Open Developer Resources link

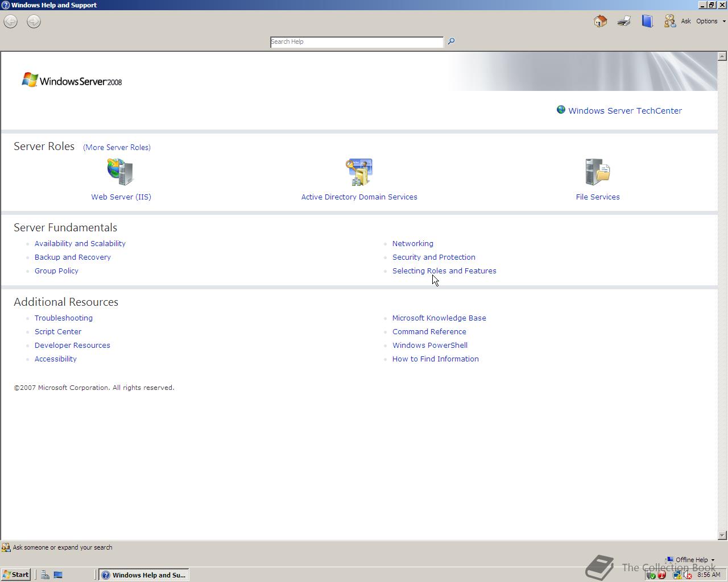[x=72, y=345]
